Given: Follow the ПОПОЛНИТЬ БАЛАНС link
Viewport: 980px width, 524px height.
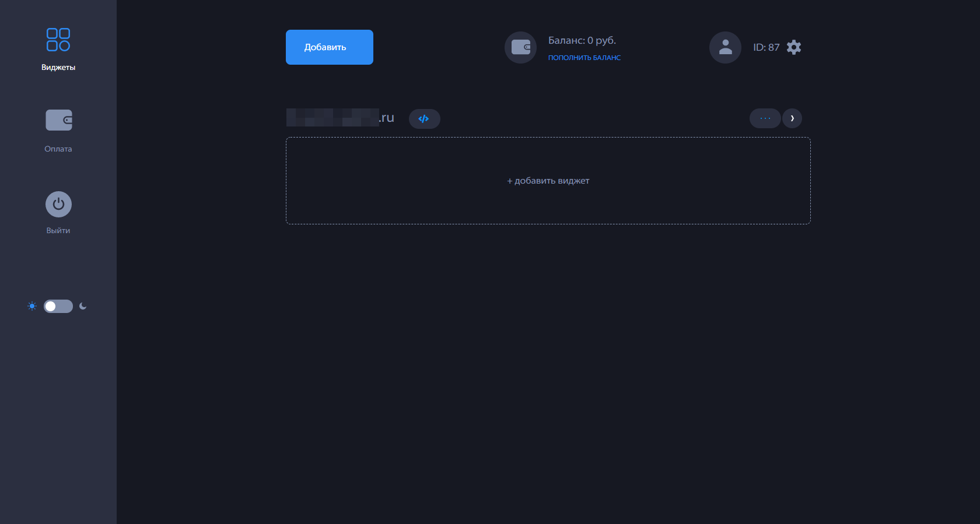Looking at the screenshot, I should 584,58.
